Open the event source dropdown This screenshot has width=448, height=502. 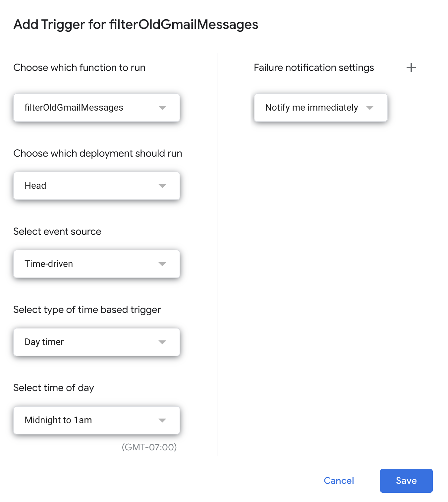pos(96,264)
